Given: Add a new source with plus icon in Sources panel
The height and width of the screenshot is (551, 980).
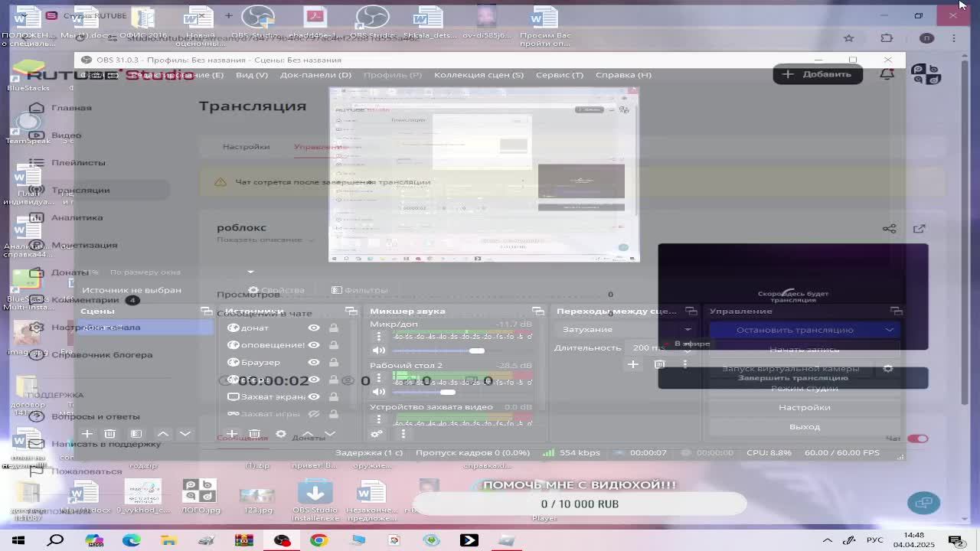Looking at the screenshot, I should [231, 434].
